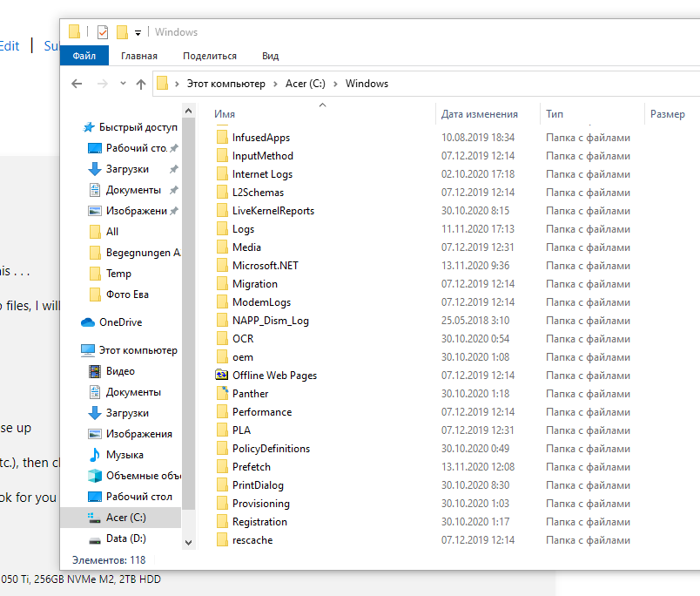Screen dimensions: 700x596
Task: Click Windows in the address bar path
Action: (x=367, y=84)
